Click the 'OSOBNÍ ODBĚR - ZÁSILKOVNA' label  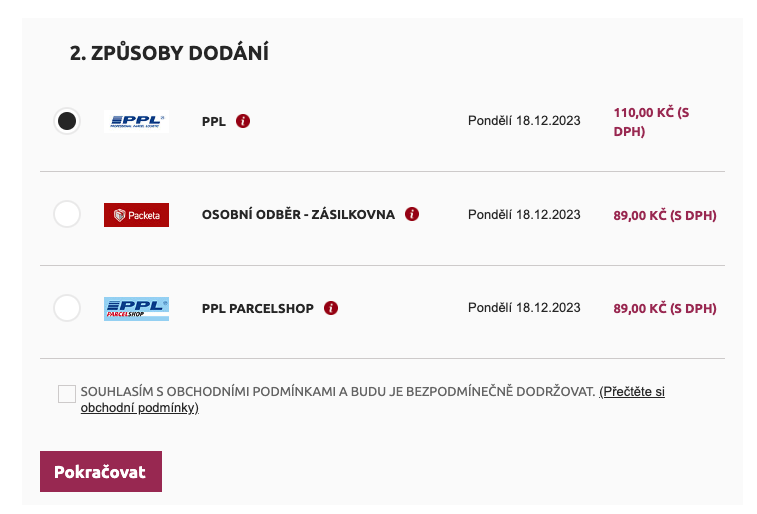(298, 214)
